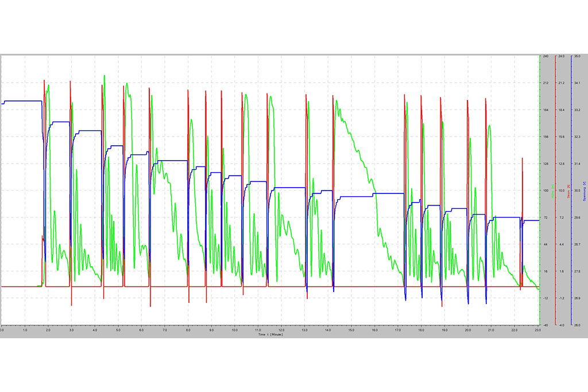
Task: Select the 5.0 minute tick on time axis
Action: [x=118, y=330]
